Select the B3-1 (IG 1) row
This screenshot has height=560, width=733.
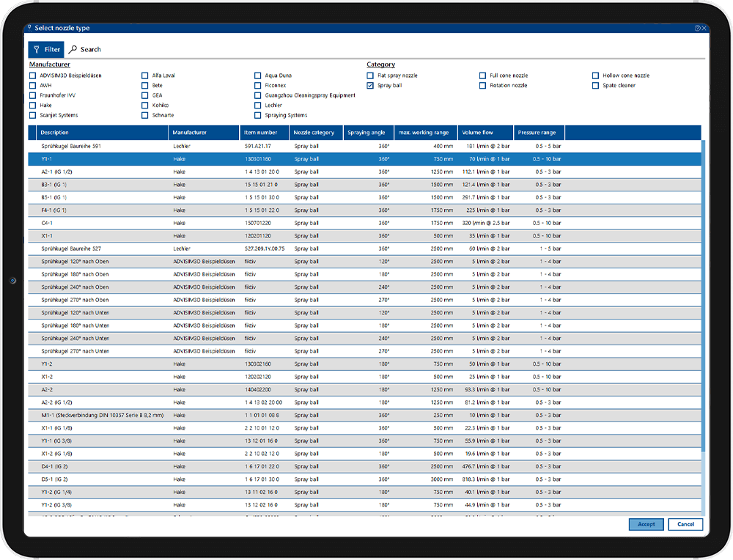(x=364, y=185)
